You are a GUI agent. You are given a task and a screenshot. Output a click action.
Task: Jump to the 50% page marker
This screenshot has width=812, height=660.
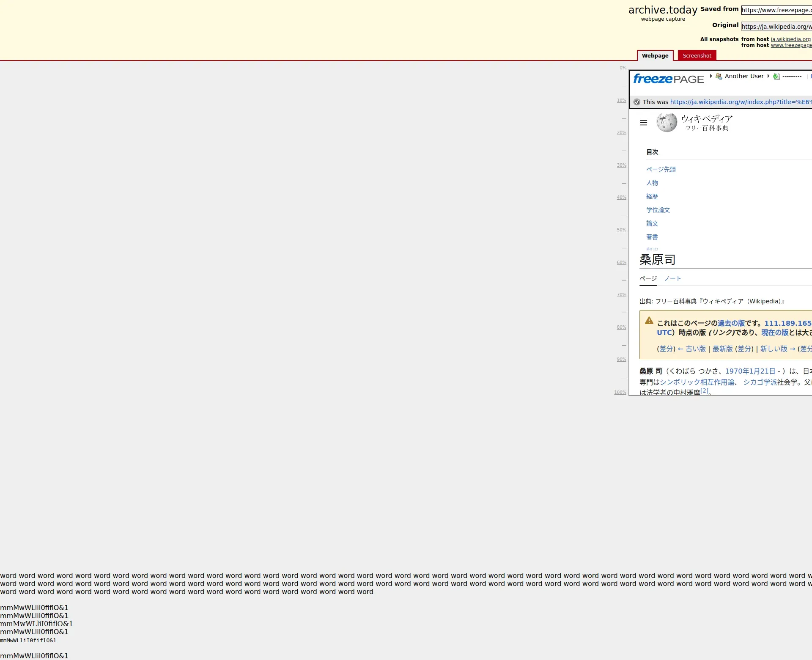pyautogui.click(x=621, y=230)
